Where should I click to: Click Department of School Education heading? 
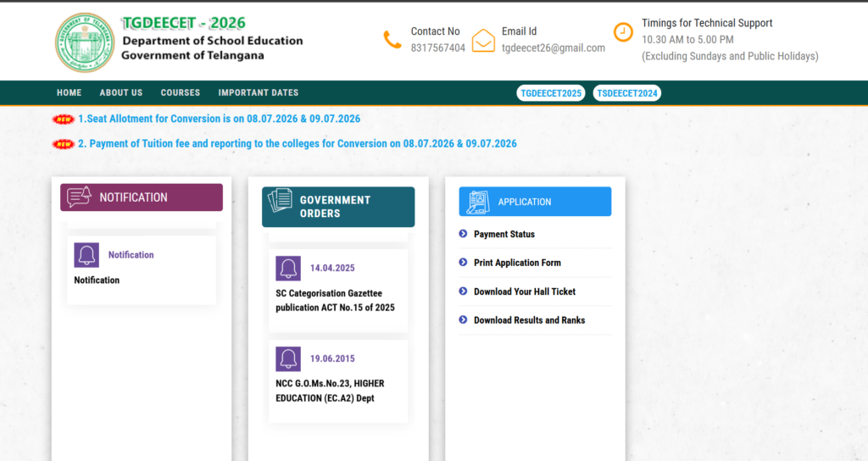(x=213, y=41)
